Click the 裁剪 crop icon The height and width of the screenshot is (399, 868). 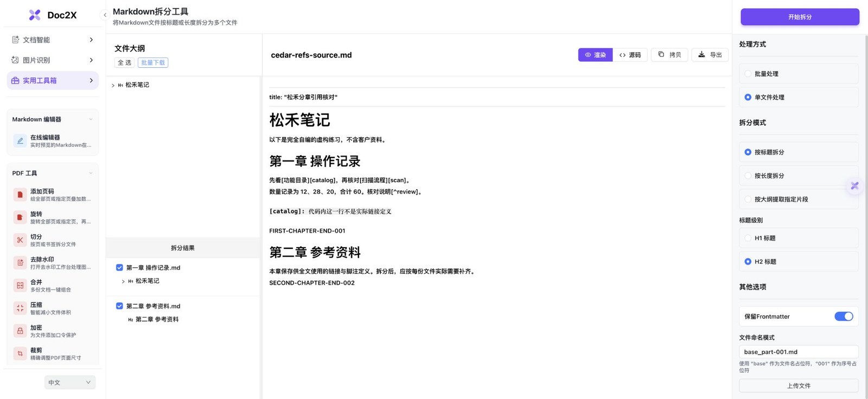tap(20, 354)
